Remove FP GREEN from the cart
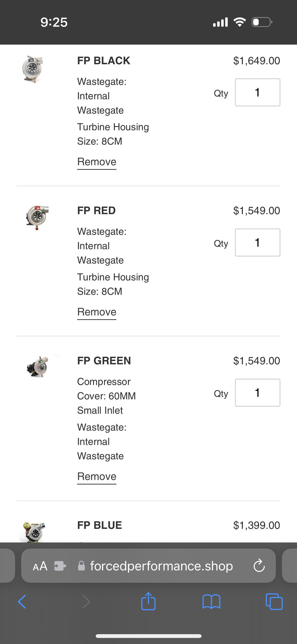This screenshot has height=644, width=297. [97, 476]
